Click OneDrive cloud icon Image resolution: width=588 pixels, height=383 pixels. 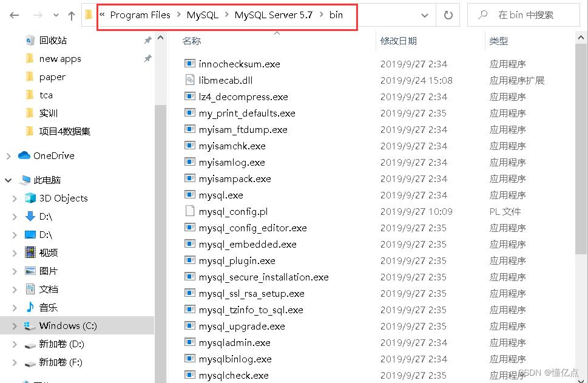coord(24,155)
